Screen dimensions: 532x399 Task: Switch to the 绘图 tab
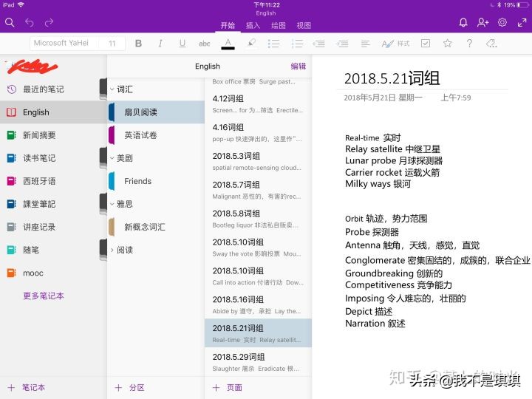[279, 25]
